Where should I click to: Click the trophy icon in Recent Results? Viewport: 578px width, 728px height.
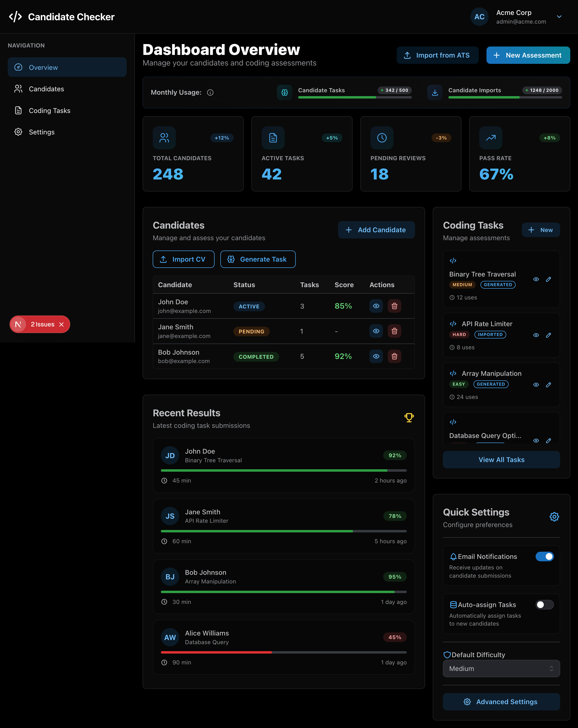[x=409, y=418]
